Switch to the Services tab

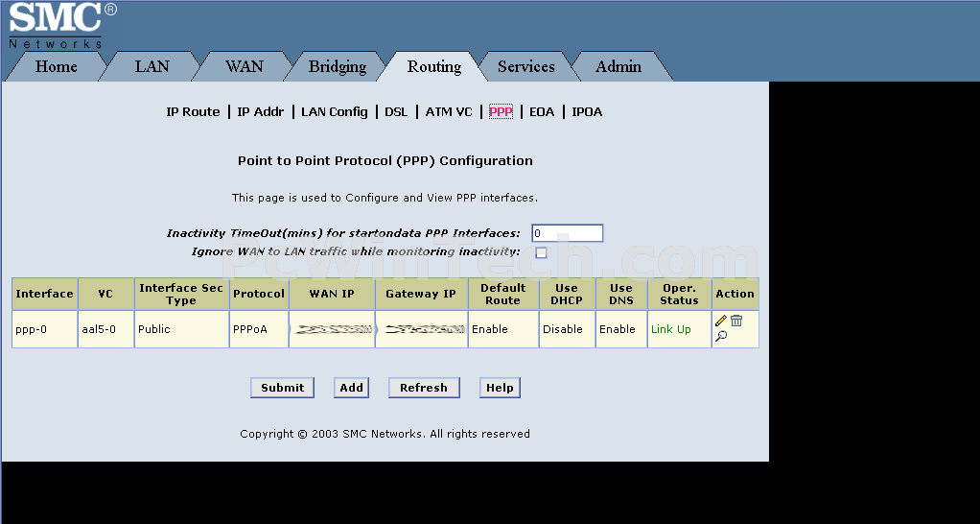click(526, 67)
